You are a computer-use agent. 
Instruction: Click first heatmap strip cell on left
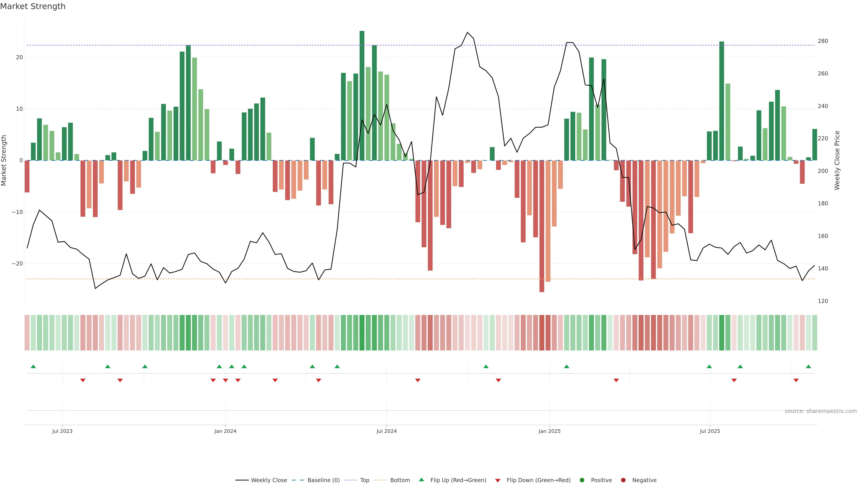pos(27,333)
